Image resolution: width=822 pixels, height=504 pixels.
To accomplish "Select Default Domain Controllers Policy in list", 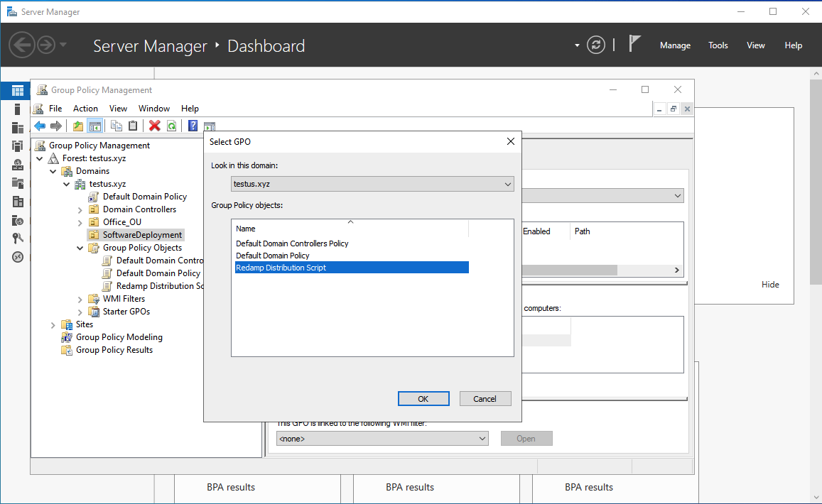I will [x=292, y=243].
